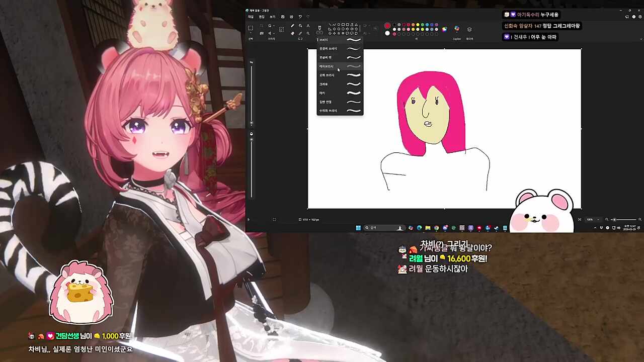Pick the yellow swatch in top palette row

click(418, 25)
